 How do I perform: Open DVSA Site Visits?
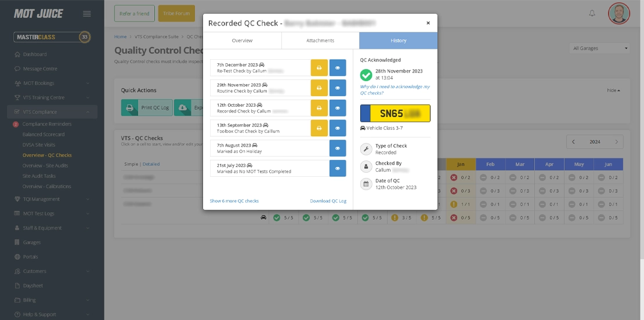pyautogui.click(x=39, y=145)
